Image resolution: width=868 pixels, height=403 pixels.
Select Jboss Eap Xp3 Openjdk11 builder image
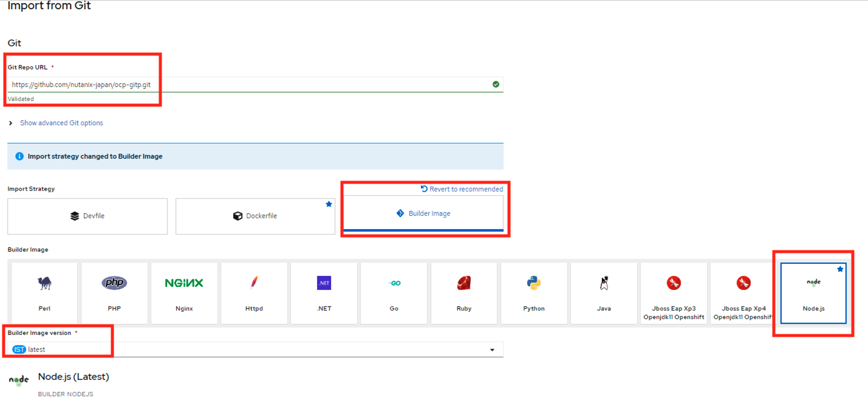(674, 292)
